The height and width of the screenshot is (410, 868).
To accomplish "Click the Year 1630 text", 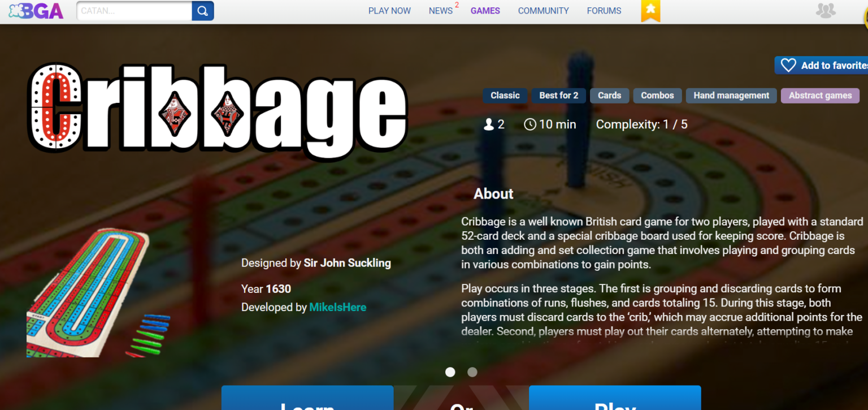I will [x=266, y=289].
